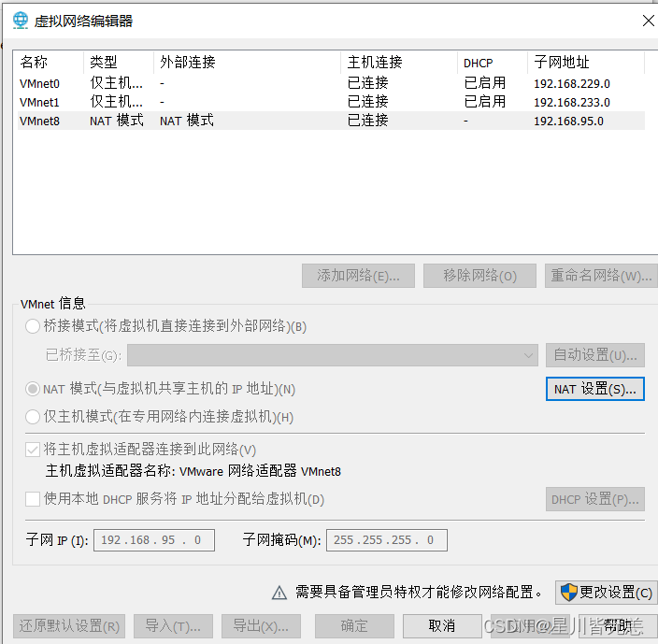Click 已启用 DHCP cell in VMnet1 row
Screen dimensions: 658x644
point(485,102)
